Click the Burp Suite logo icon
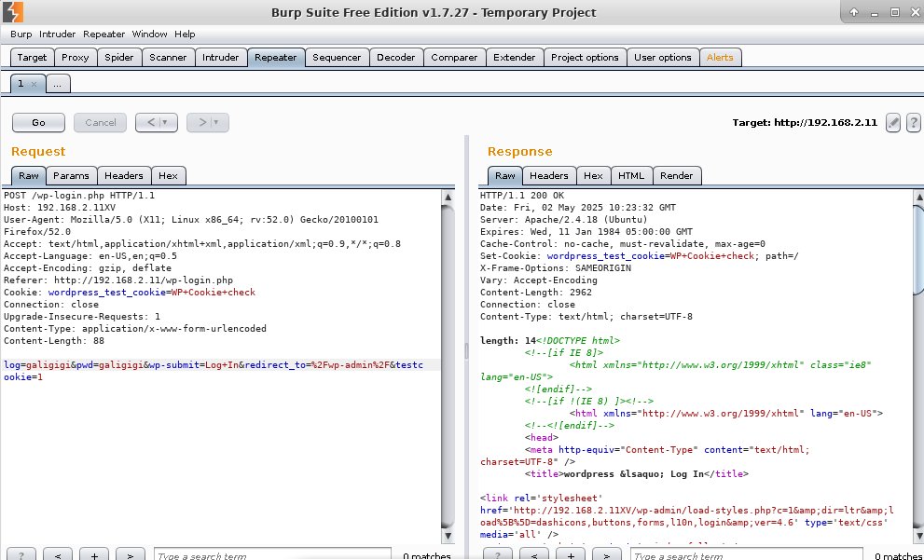The width and height of the screenshot is (924, 560). [12, 12]
